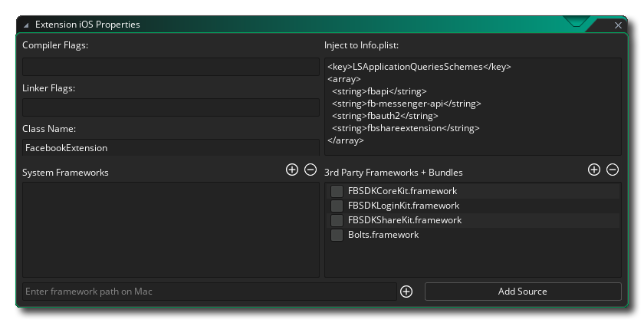Remove a 3rd Party Framework with minus icon
The height and width of the screenshot is (323, 644).
click(613, 170)
